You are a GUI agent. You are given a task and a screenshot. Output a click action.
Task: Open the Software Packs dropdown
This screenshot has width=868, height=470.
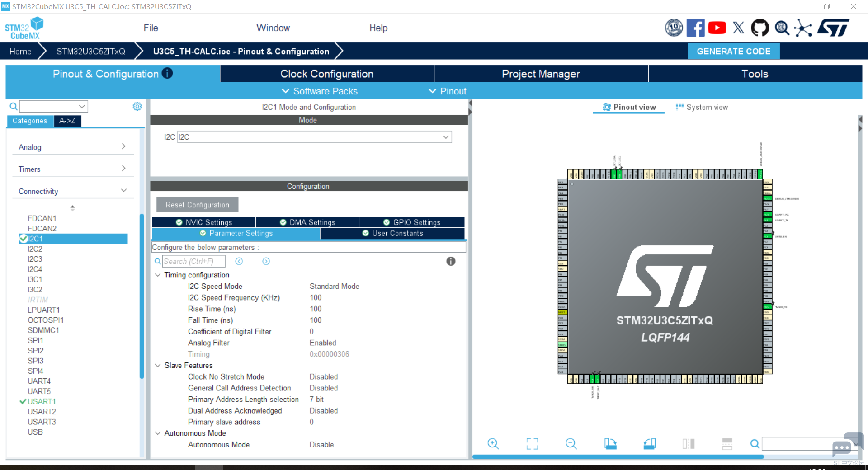320,91
